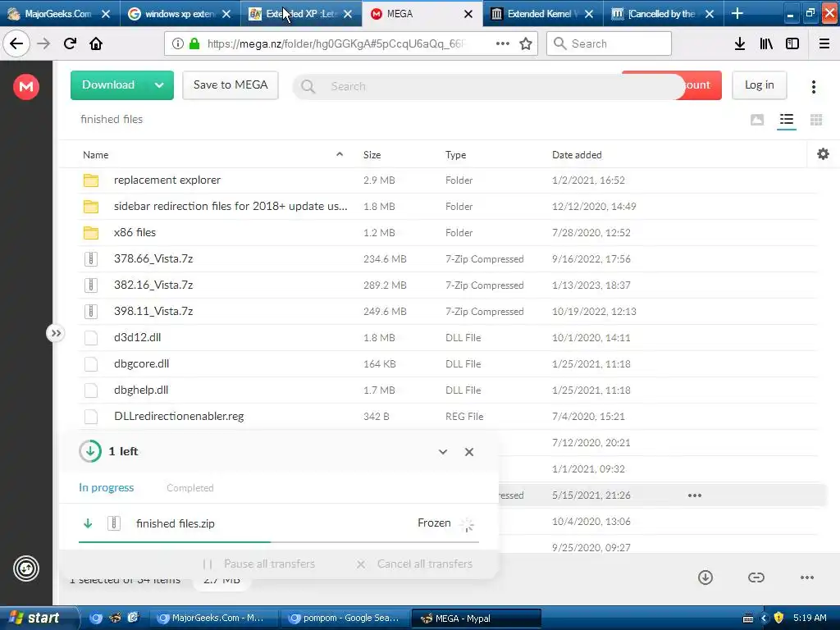Select 398.11_Vista.7z file
Image resolution: width=840 pixels, height=630 pixels.
(x=153, y=311)
